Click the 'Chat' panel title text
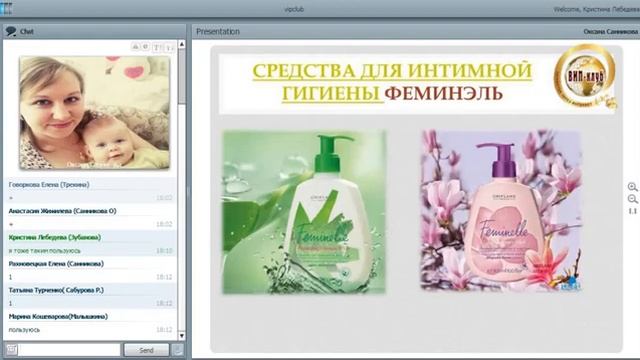This screenshot has width=640, height=360. tap(27, 31)
